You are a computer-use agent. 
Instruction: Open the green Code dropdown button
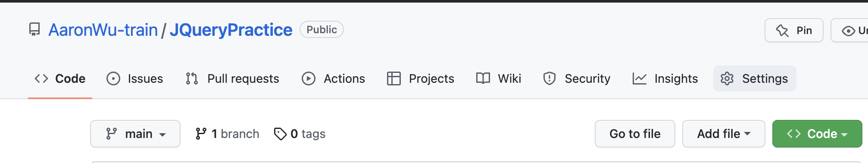click(x=817, y=134)
